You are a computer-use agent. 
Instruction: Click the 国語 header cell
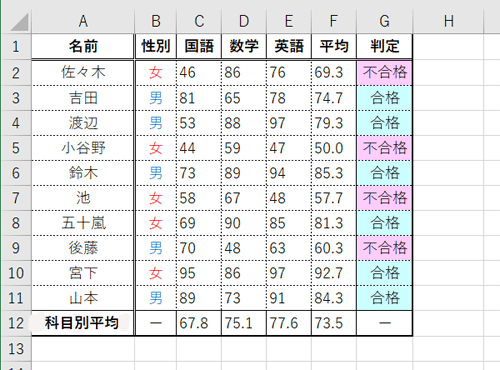coord(199,46)
